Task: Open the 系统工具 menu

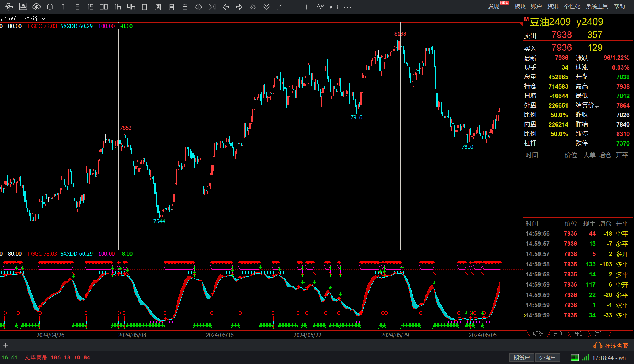Action: tap(597, 6)
